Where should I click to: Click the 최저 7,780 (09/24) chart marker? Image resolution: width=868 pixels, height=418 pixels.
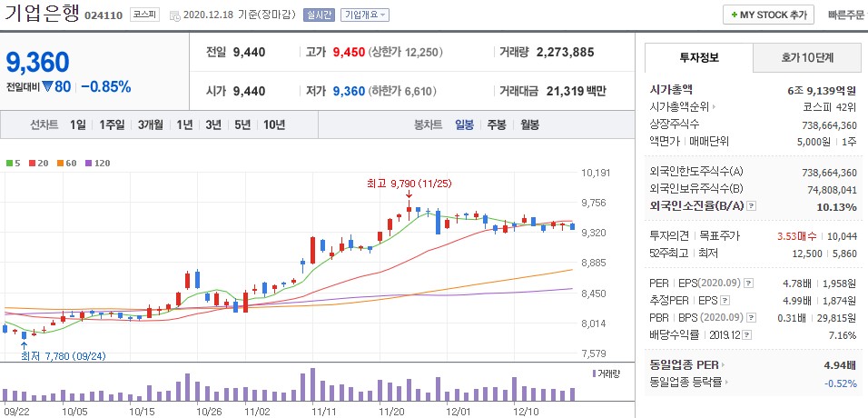[64, 356]
